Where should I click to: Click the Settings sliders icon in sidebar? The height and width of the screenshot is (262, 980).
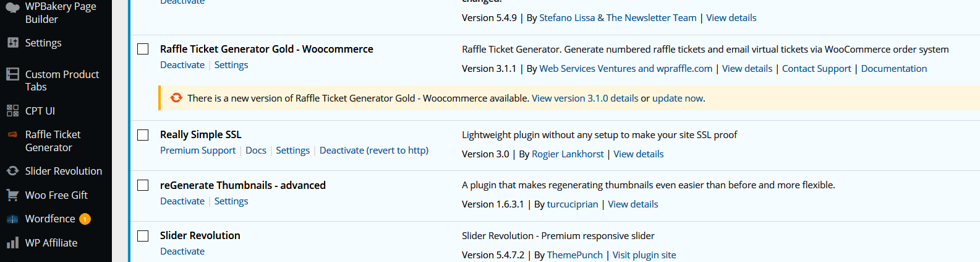tap(12, 43)
